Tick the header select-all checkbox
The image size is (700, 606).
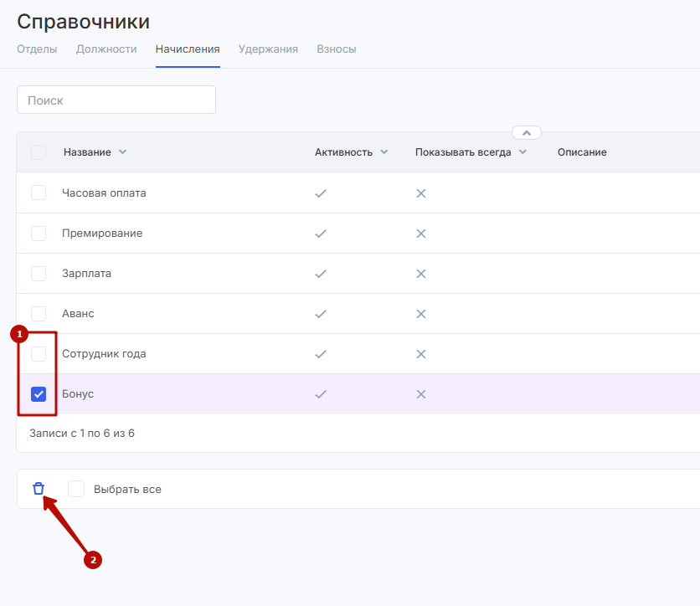(x=39, y=152)
